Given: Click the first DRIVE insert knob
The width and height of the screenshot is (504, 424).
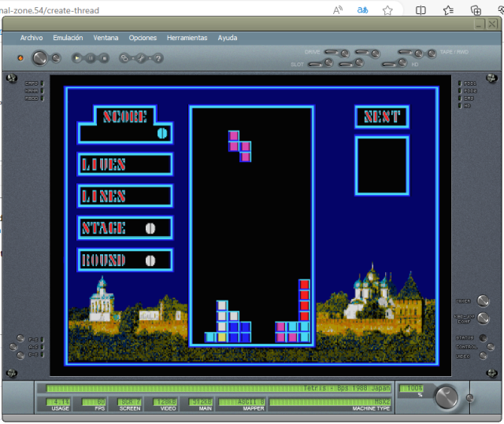Looking at the screenshot, I should 345,53.
